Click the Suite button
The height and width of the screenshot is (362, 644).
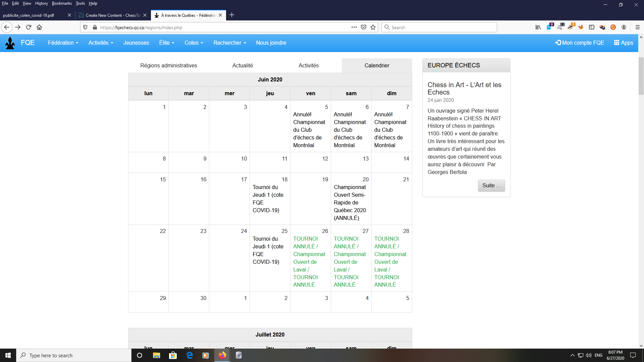coord(491,186)
